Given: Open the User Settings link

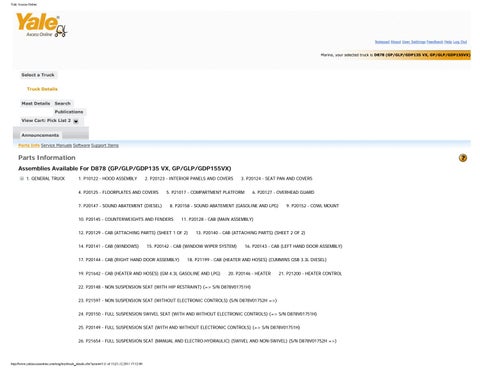Looking at the screenshot, I should [414, 42].
